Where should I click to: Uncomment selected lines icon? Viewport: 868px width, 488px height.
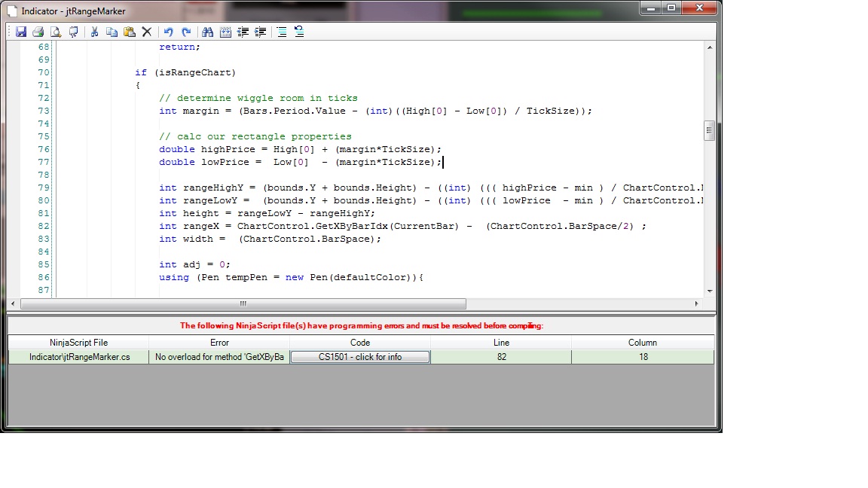299,32
